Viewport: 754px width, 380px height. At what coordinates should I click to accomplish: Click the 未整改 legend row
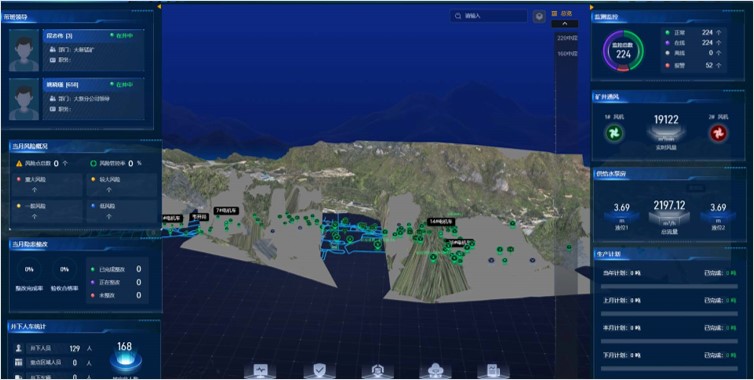click(x=116, y=295)
